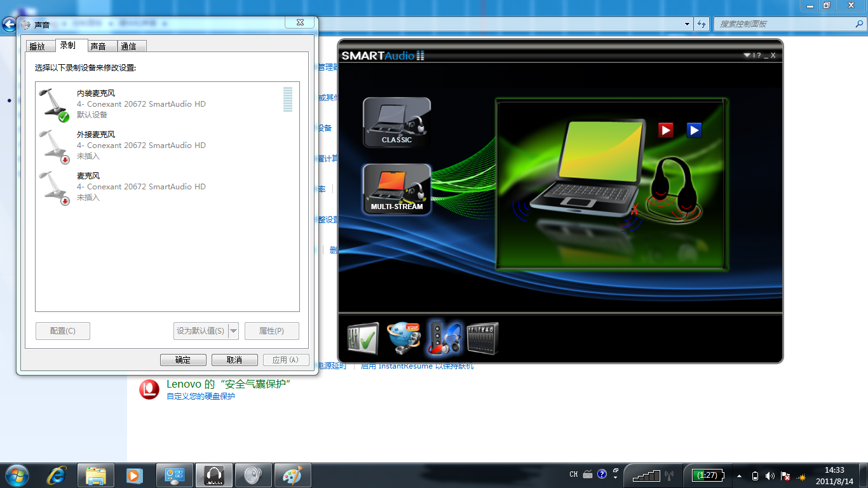Open Windows Media Player on taskbar
The image size is (868, 488).
click(133, 475)
